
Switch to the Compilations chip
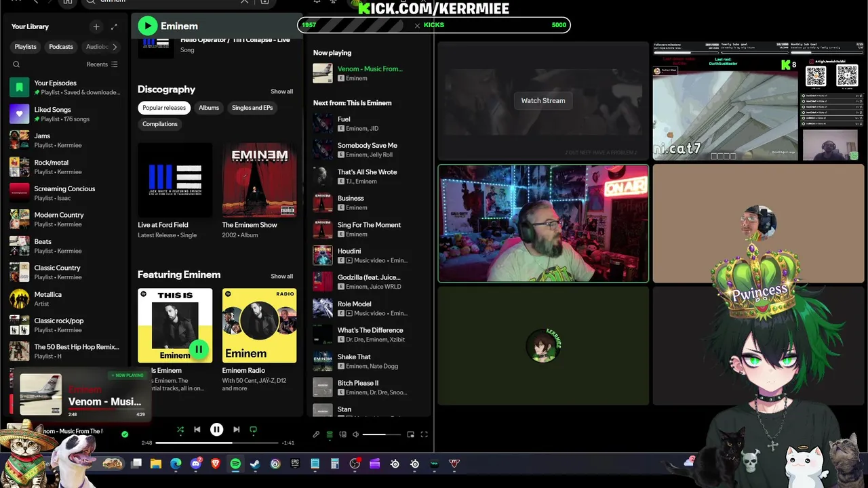(x=160, y=124)
